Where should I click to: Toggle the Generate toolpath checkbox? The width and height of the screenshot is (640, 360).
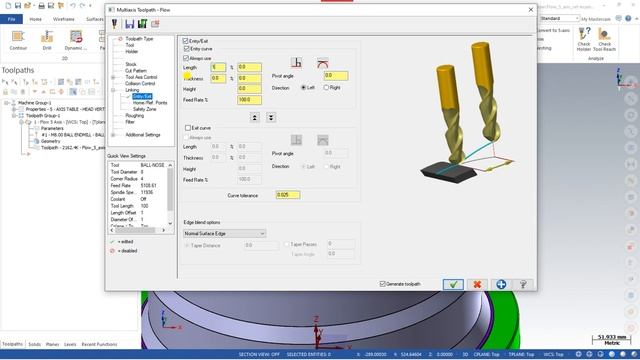click(382, 284)
